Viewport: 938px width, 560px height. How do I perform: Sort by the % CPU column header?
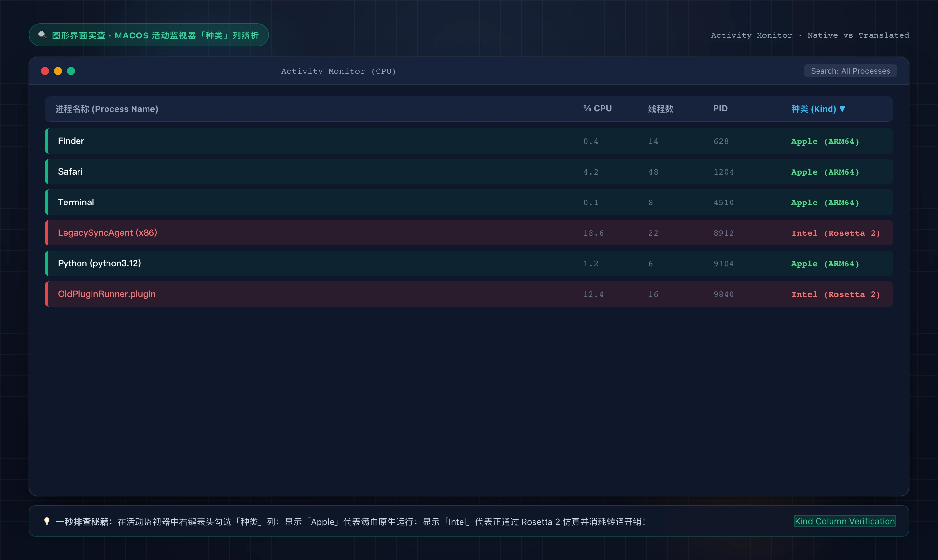597,109
